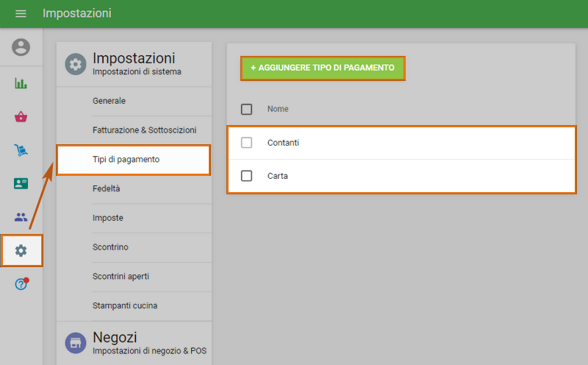
Task: Open the items shopping basket icon
Action: [x=21, y=116]
